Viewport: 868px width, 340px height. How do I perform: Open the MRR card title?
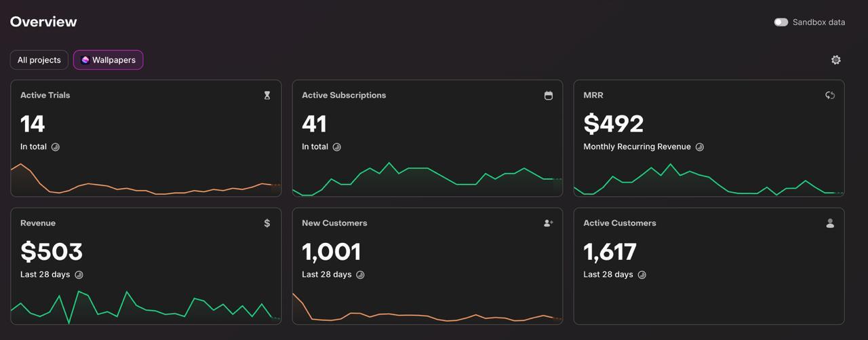click(593, 96)
